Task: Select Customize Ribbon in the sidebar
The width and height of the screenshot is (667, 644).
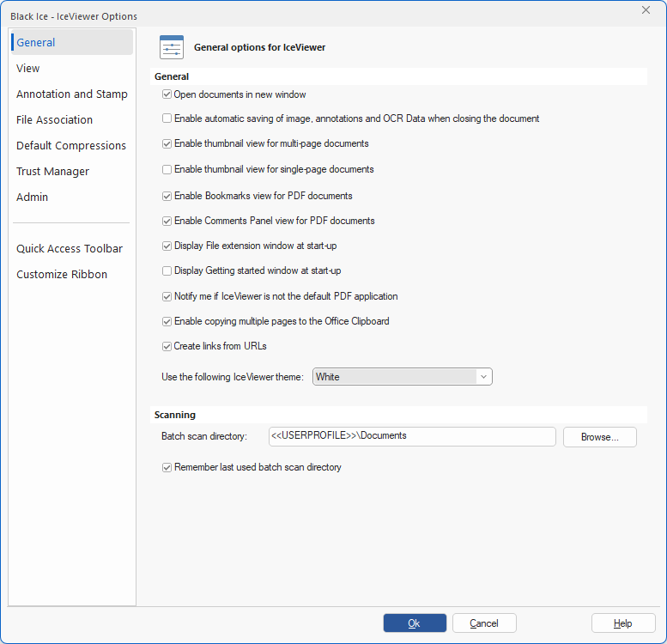Action: [62, 274]
